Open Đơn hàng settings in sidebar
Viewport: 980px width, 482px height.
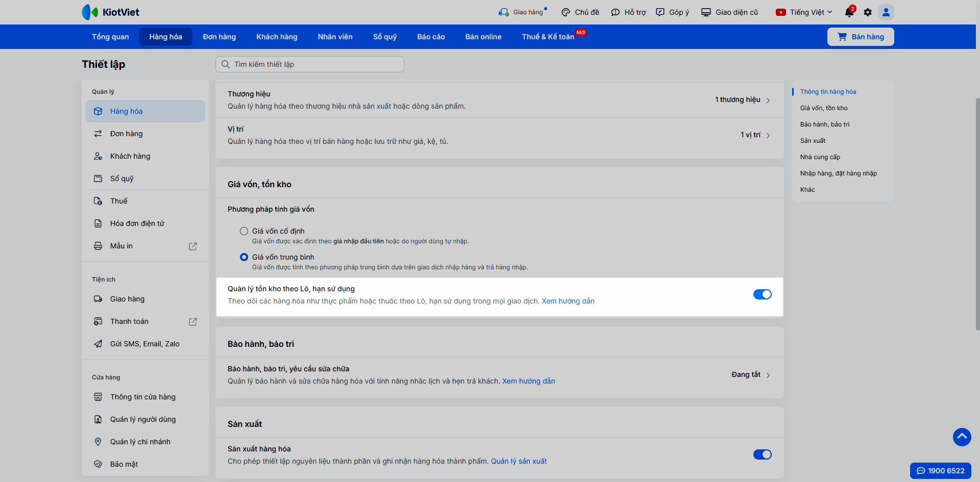pos(145,134)
